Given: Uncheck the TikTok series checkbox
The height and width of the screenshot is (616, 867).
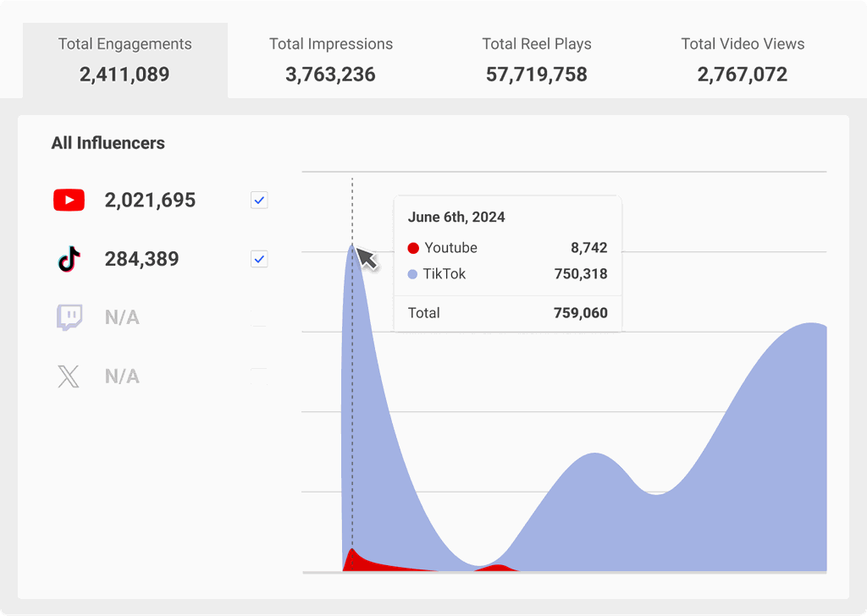Looking at the screenshot, I should 259,259.
